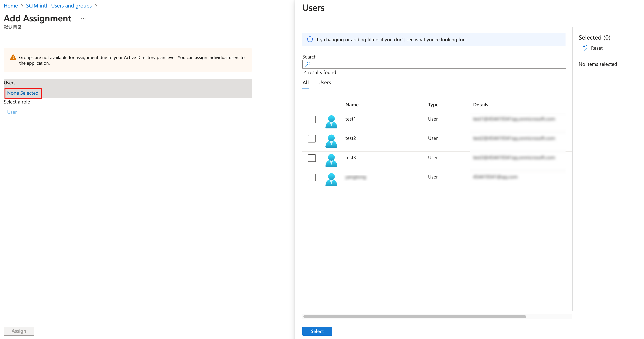Click the magnifier icon in the search box
Viewport: 644px width, 339px height.
[x=308, y=64]
